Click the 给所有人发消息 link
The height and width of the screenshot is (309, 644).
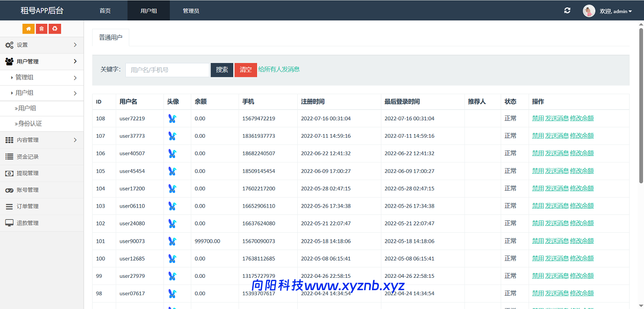pos(277,69)
